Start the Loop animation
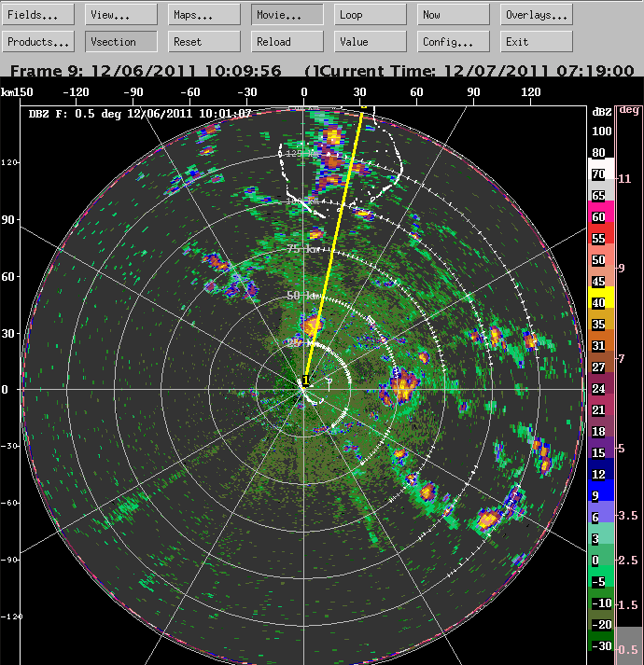The image size is (644, 665). pos(371,15)
